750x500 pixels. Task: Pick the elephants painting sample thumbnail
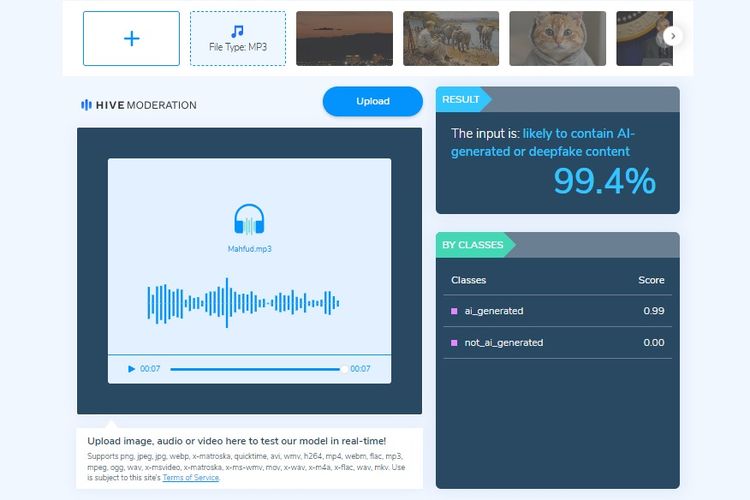(450, 39)
